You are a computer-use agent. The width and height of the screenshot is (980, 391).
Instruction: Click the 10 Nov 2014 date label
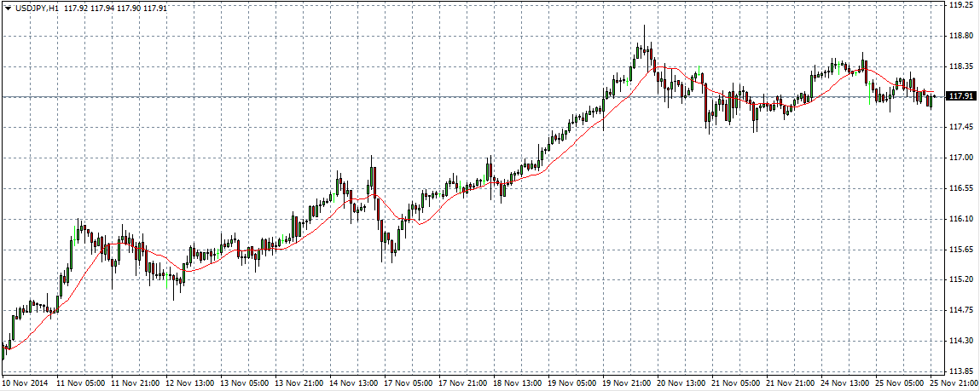[x=24, y=383]
